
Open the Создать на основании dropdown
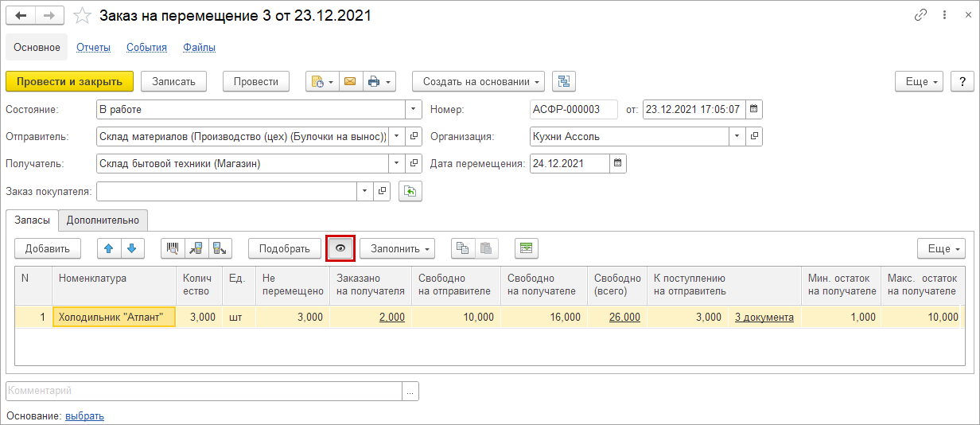478,81
